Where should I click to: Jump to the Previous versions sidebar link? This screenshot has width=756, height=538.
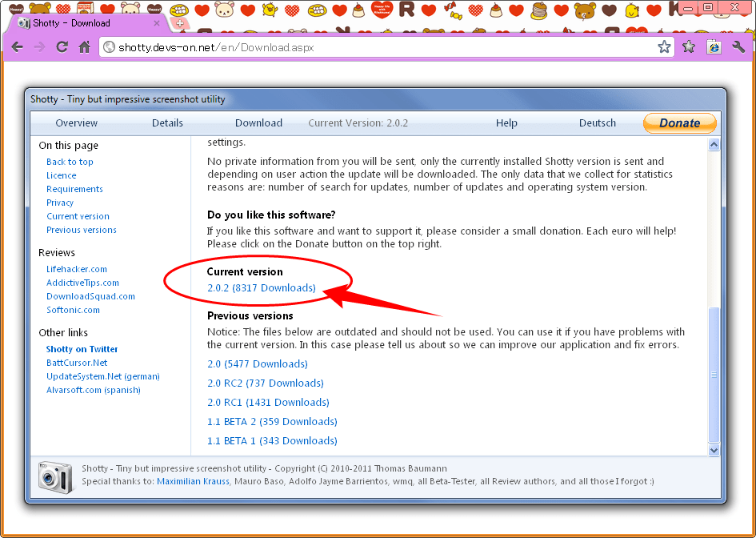point(81,230)
